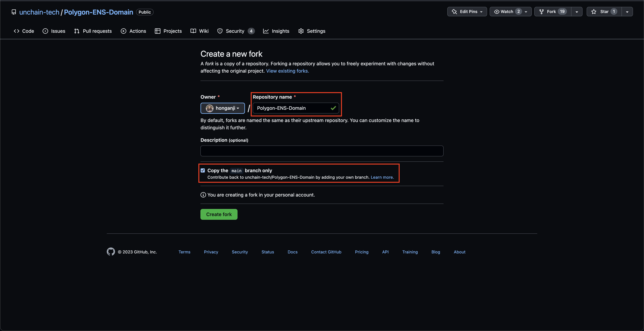The image size is (644, 331).
Task: Open the Actions tab
Action: click(134, 31)
